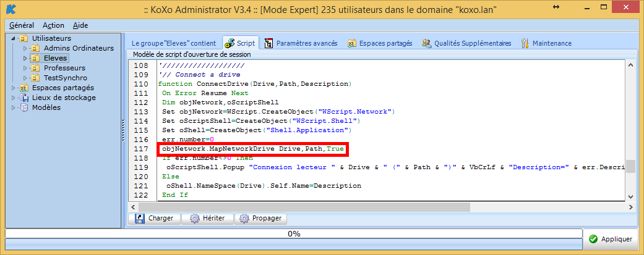The width and height of the screenshot is (644, 255).
Task: Click the panel splitter grip handle
Action: [123, 130]
